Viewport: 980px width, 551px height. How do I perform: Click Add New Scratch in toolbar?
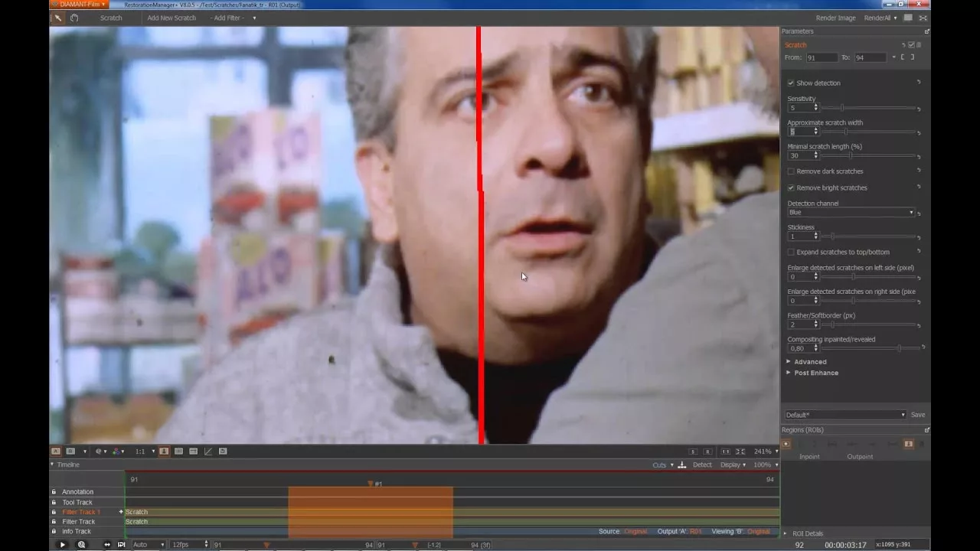click(171, 18)
